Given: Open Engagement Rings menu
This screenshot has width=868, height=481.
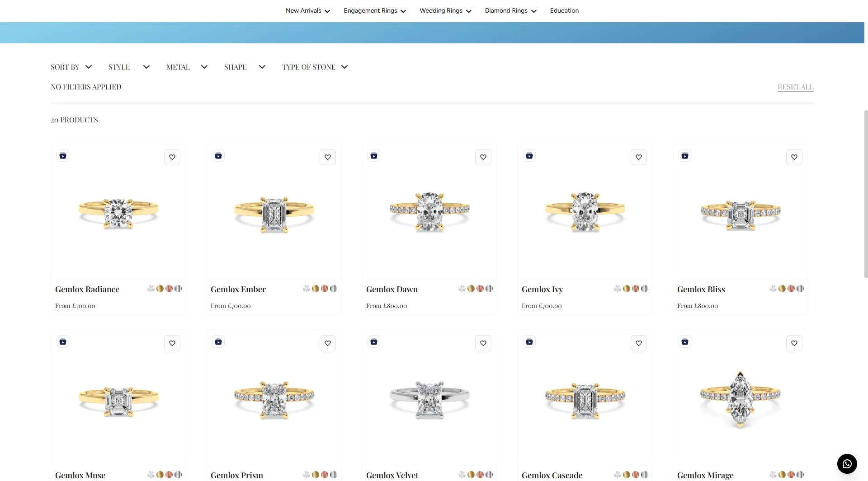Looking at the screenshot, I should (374, 10).
